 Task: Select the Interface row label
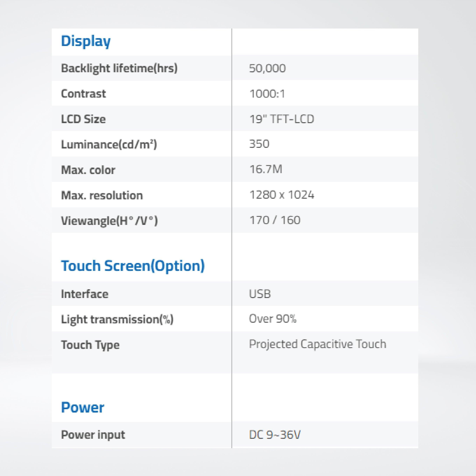point(84,294)
